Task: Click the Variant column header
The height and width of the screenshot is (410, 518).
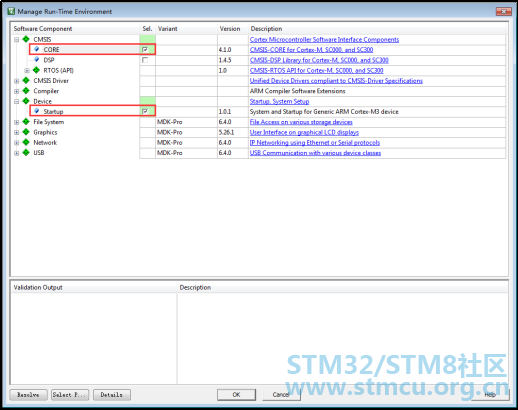Action: [186, 29]
